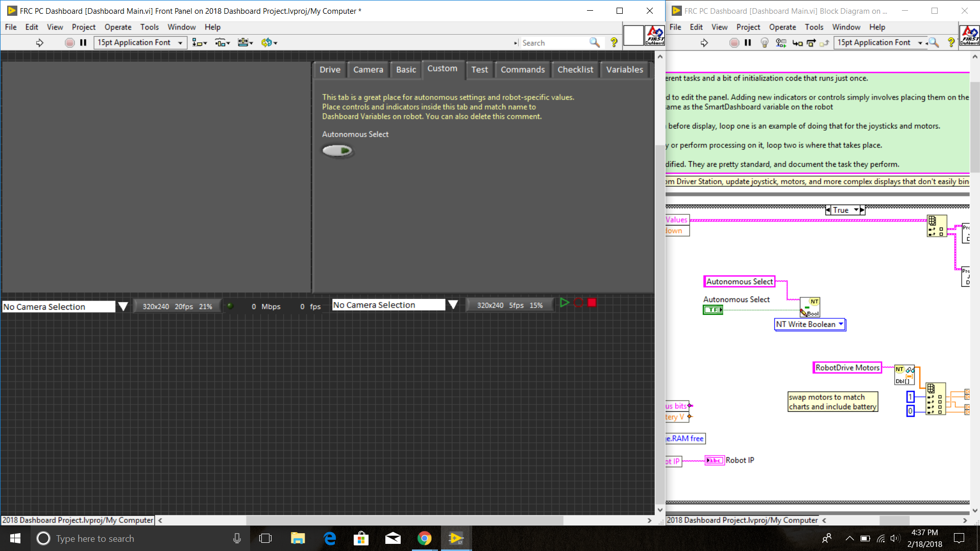The image size is (980, 551).
Task: Open Project menu in Front Panel
Action: click(84, 27)
